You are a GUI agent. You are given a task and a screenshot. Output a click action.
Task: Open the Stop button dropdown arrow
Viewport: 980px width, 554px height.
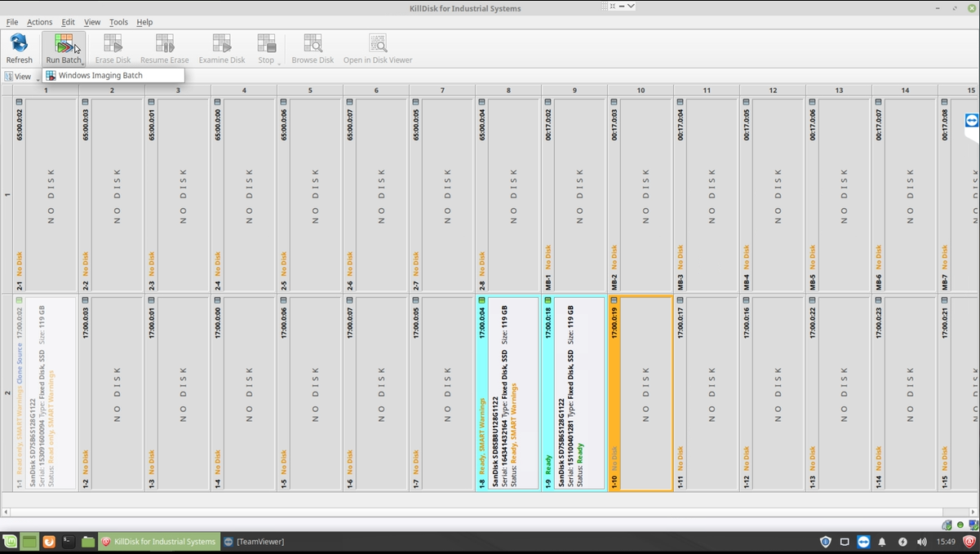coord(279,64)
